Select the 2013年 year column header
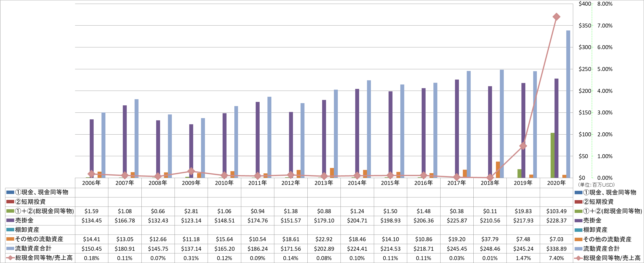Viewport: 644px width, 263px height. pyautogui.click(x=324, y=183)
